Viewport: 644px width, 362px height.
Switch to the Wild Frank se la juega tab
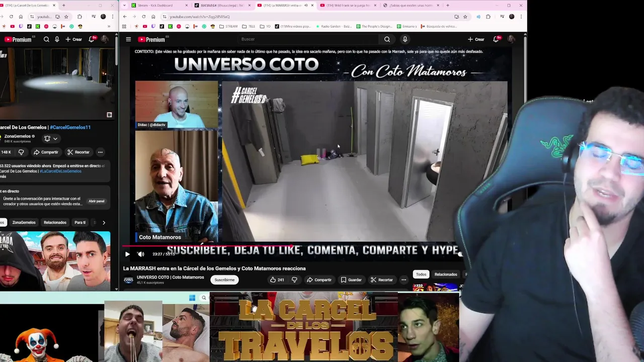pyautogui.click(x=348, y=6)
